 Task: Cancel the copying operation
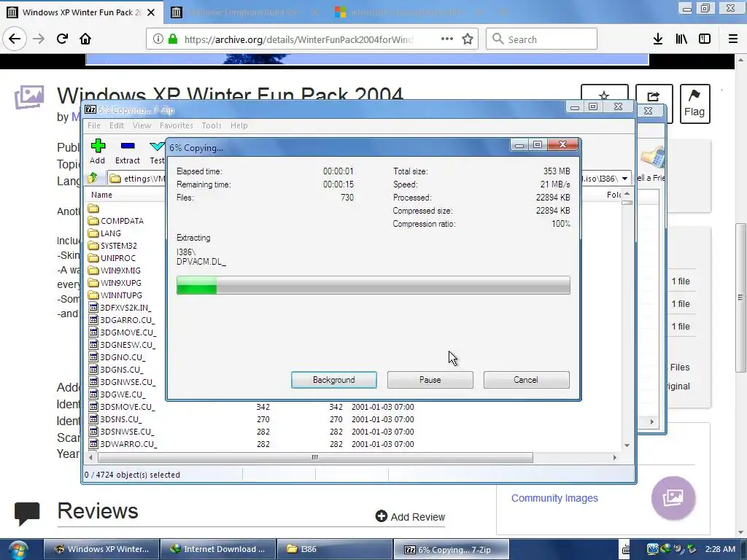(x=526, y=380)
